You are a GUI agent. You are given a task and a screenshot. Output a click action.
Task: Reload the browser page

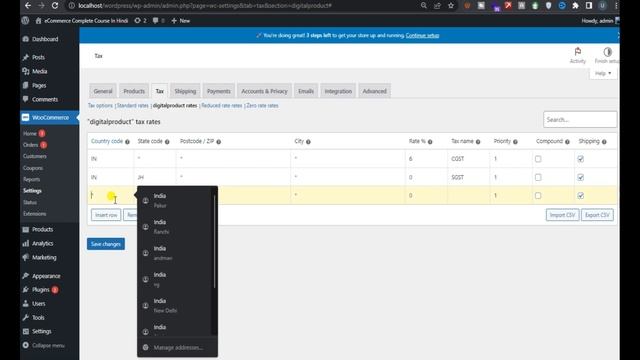pos(55,6)
